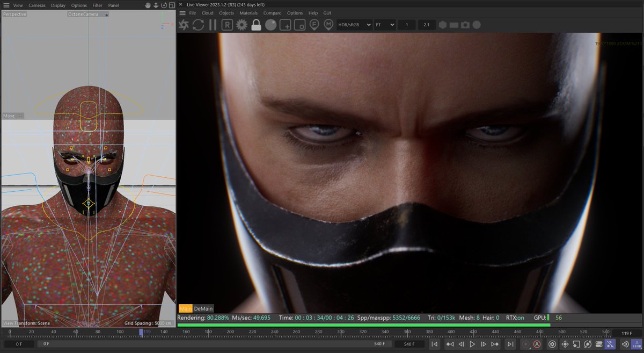Image resolution: width=644 pixels, height=353 pixels.
Task: Click the circle icon at toolbar end
Action: click(477, 25)
